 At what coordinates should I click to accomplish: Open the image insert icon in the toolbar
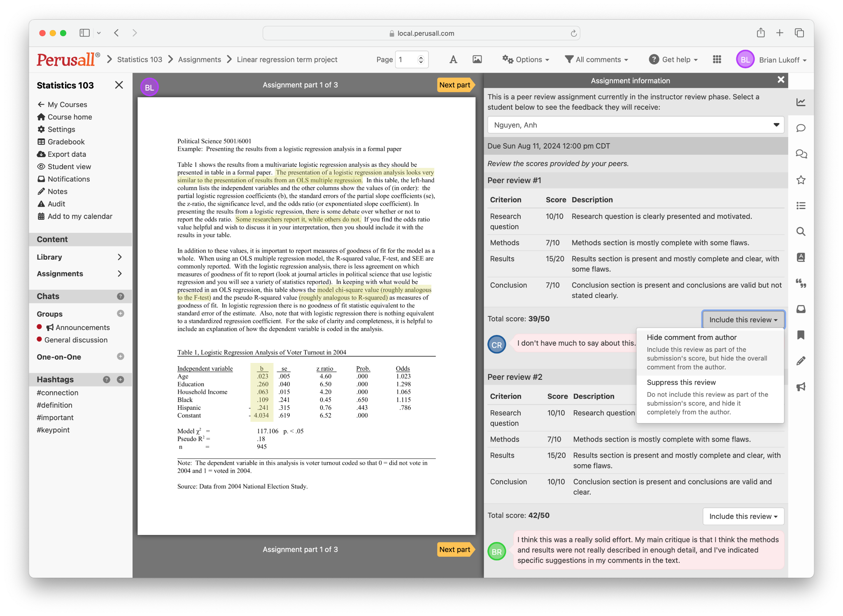tap(477, 59)
